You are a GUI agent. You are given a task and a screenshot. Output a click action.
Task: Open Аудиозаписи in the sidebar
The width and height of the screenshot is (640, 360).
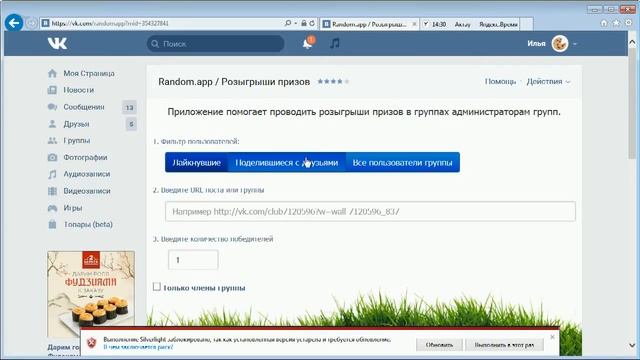pyautogui.click(x=87, y=174)
